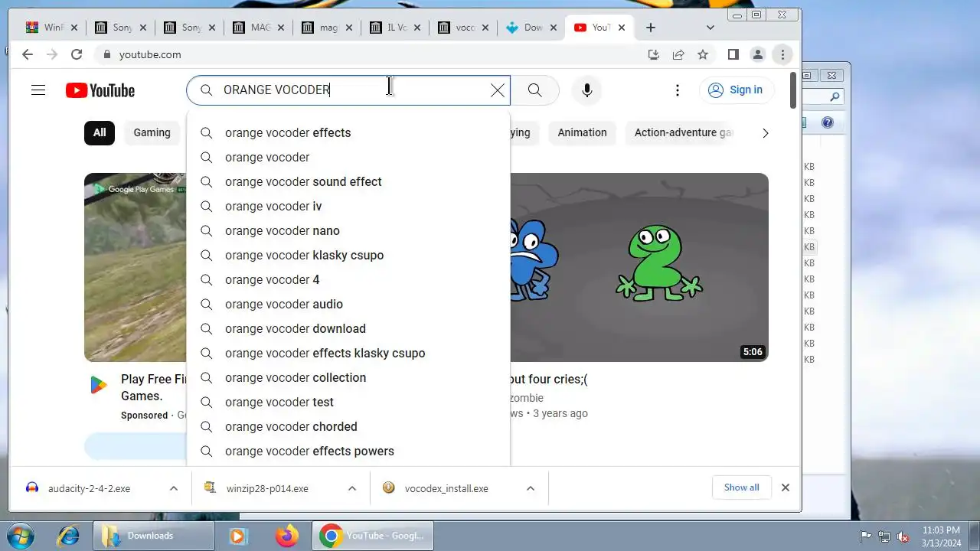
Task: Share this page from the address bar
Action: click(x=678, y=54)
